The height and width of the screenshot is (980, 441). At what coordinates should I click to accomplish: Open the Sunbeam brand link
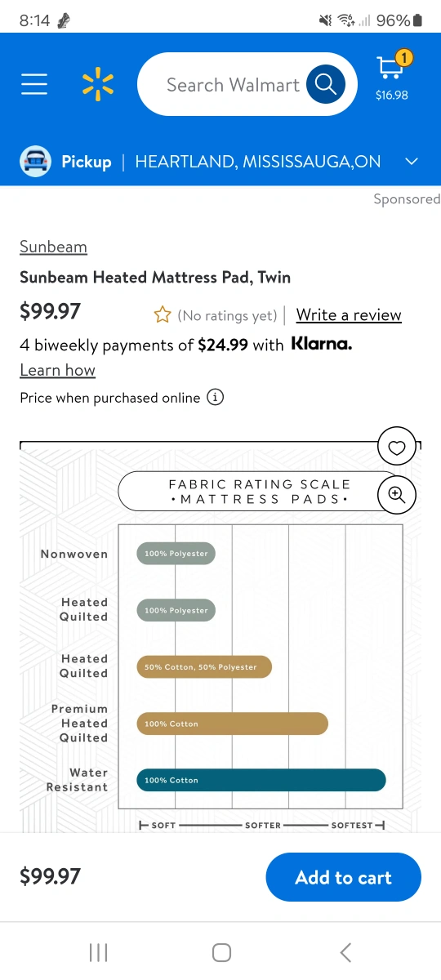coord(53,247)
